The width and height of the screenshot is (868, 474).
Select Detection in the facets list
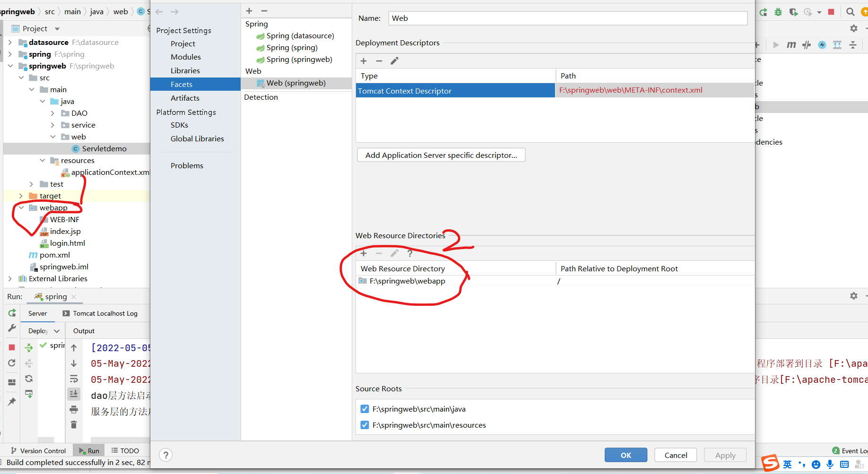261,97
